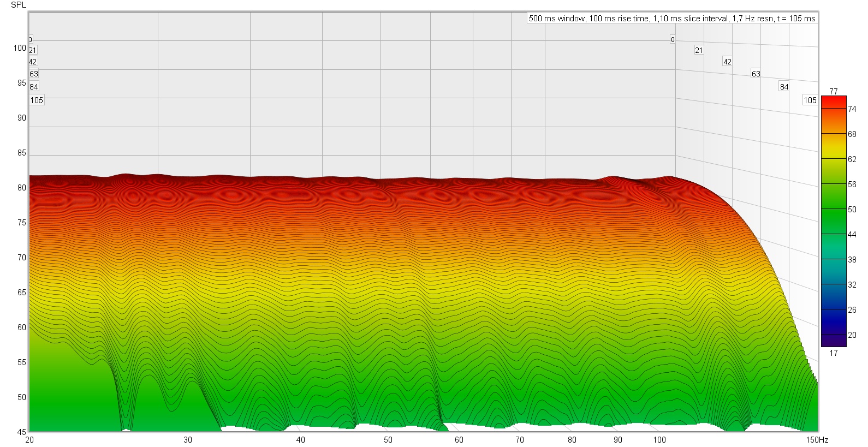
Task: Click the 56 label on color scale
Action: tap(852, 184)
